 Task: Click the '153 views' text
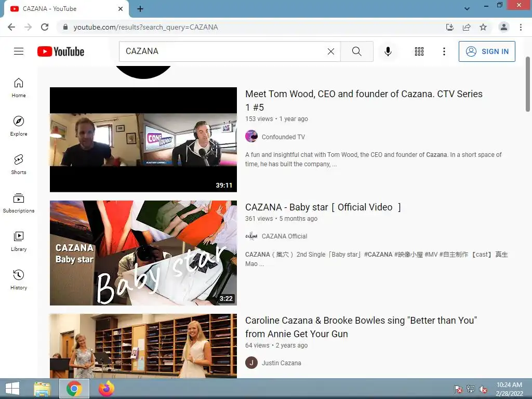coord(259,119)
